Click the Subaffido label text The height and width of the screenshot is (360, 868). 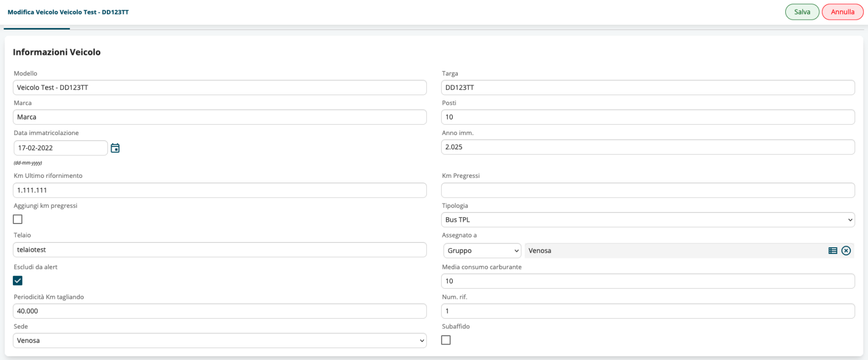[x=456, y=326]
